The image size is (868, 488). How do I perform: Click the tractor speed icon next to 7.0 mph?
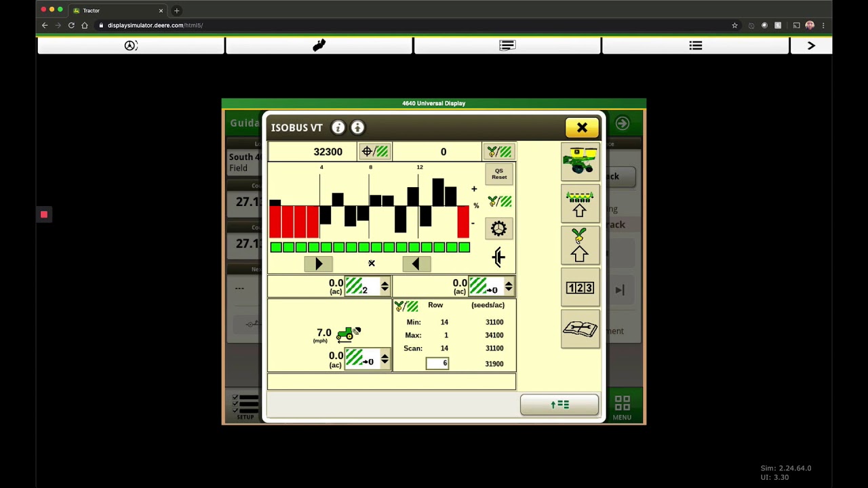tap(349, 333)
